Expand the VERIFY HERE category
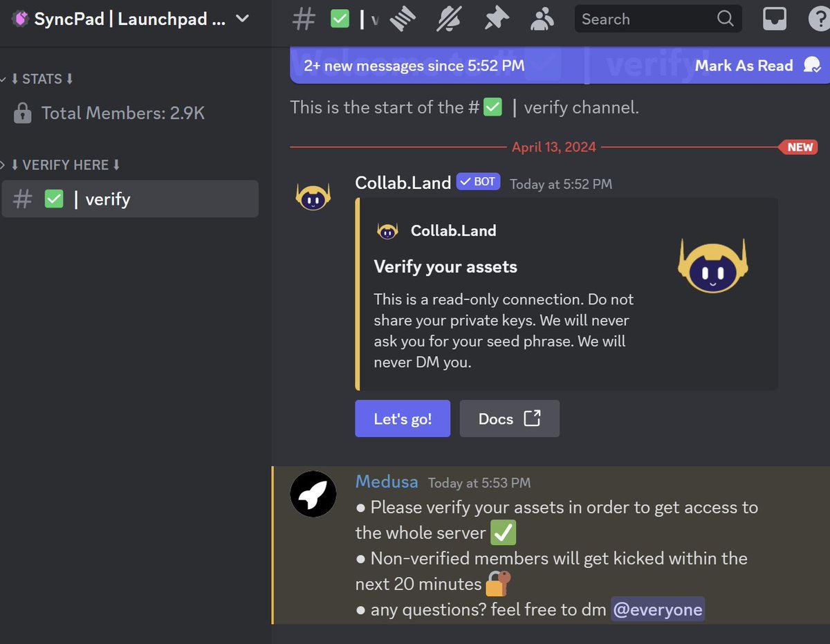Image resolution: width=830 pixels, height=644 pixels. 61,165
